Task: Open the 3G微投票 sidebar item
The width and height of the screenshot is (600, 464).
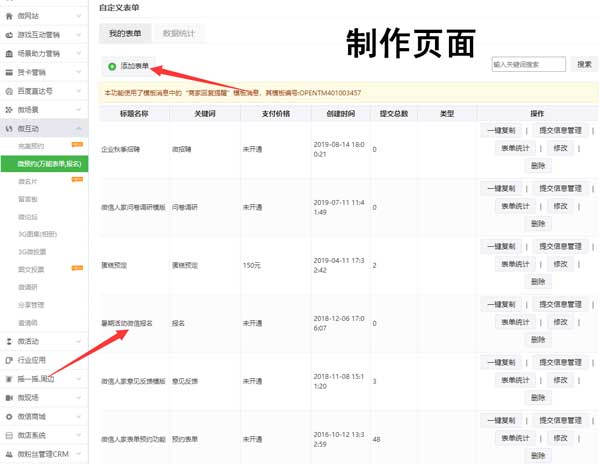Action: click(32, 252)
